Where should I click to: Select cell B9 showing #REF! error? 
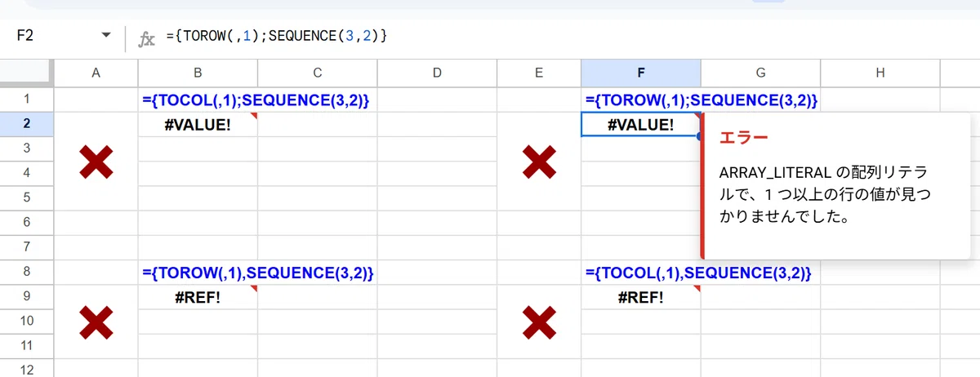198,297
